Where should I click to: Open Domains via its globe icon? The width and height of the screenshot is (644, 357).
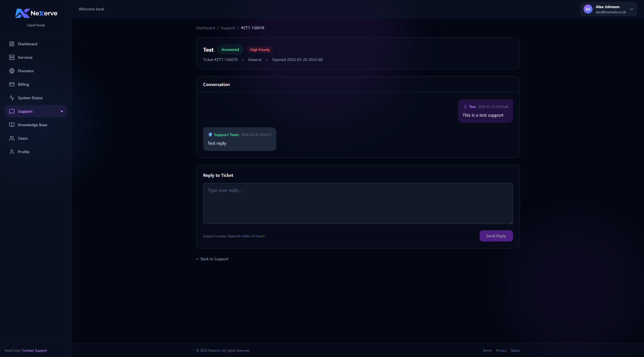pos(12,71)
